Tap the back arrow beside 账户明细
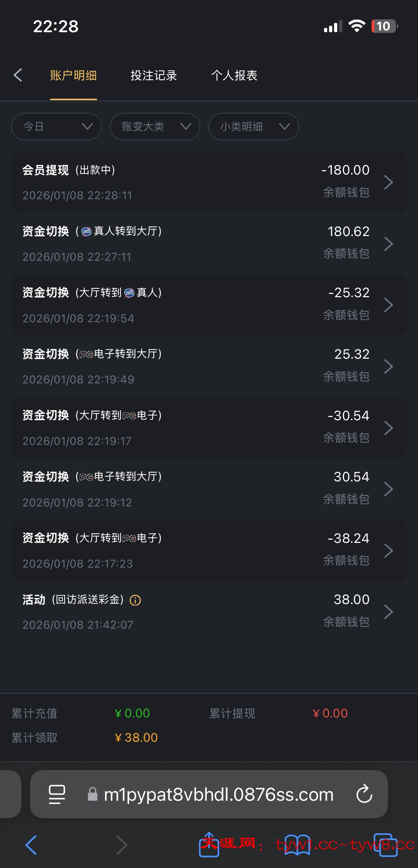This screenshot has width=418, height=868. click(18, 75)
